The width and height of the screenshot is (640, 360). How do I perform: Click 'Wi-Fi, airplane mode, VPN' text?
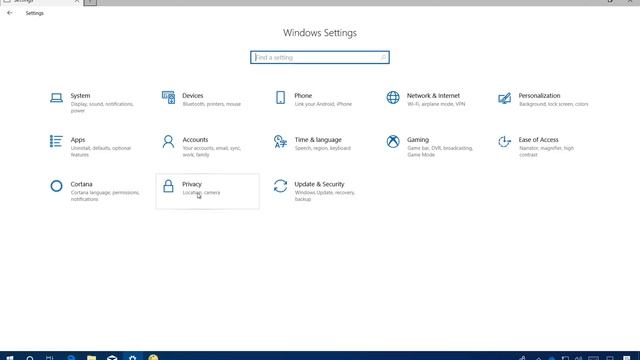[436, 104]
